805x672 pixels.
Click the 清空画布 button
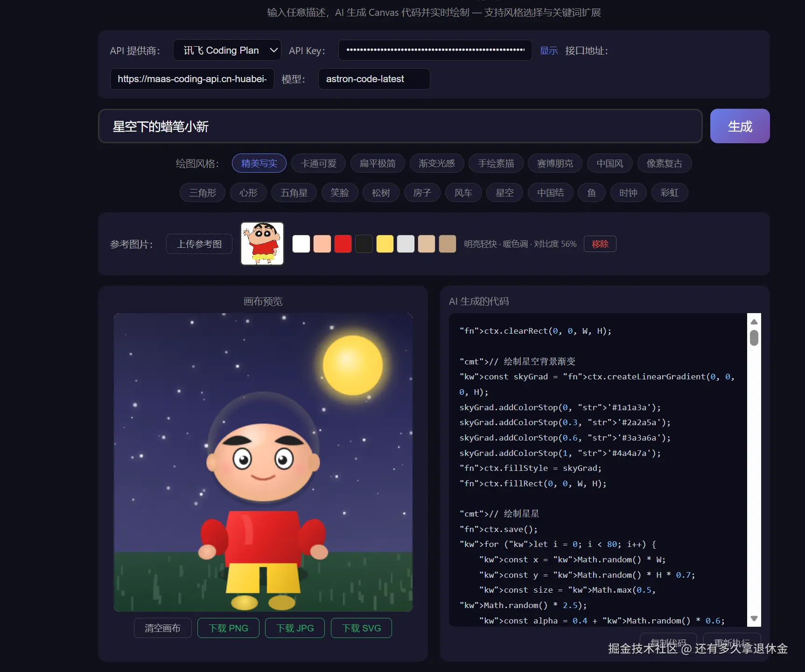pyautogui.click(x=162, y=628)
